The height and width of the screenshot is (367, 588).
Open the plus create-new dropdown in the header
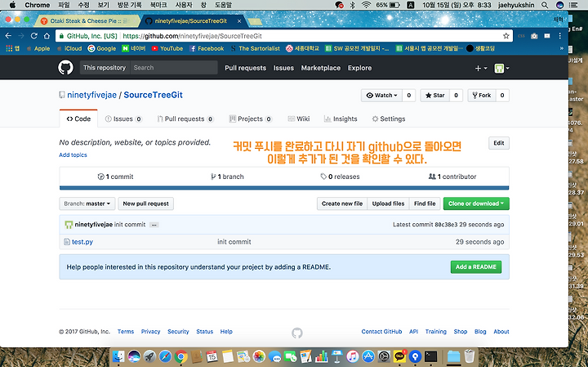point(481,68)
